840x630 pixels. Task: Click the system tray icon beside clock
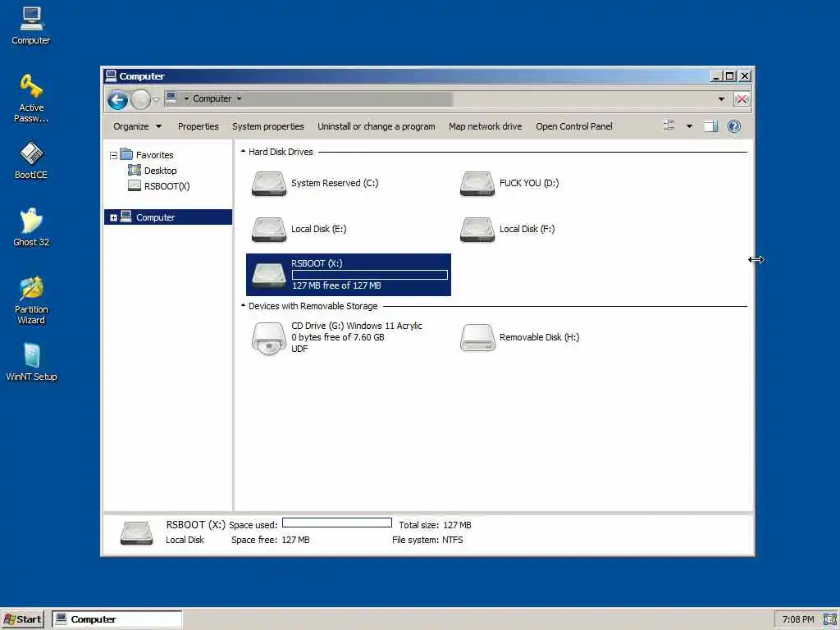coord(829,619)
